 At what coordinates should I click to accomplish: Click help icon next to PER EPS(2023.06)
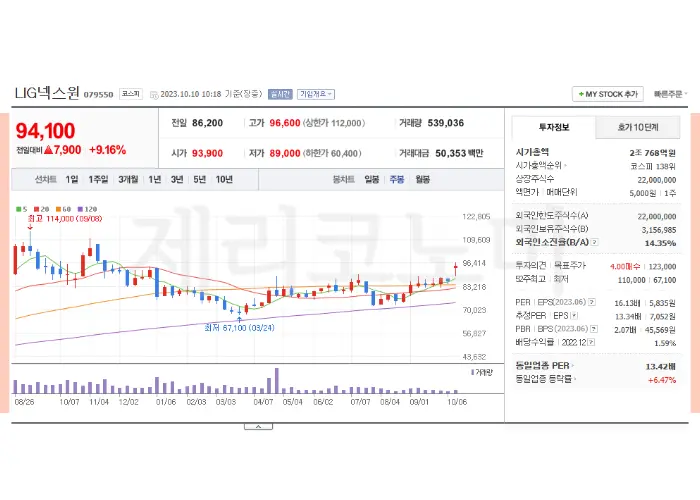point(592,302)
